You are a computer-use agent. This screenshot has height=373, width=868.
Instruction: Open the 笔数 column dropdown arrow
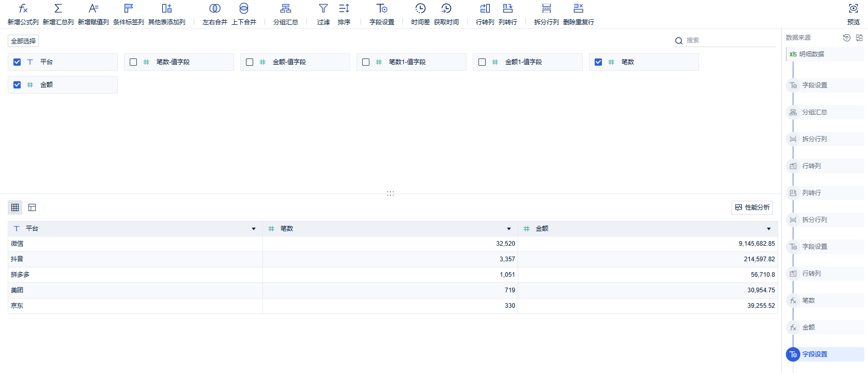pos(509,229)
